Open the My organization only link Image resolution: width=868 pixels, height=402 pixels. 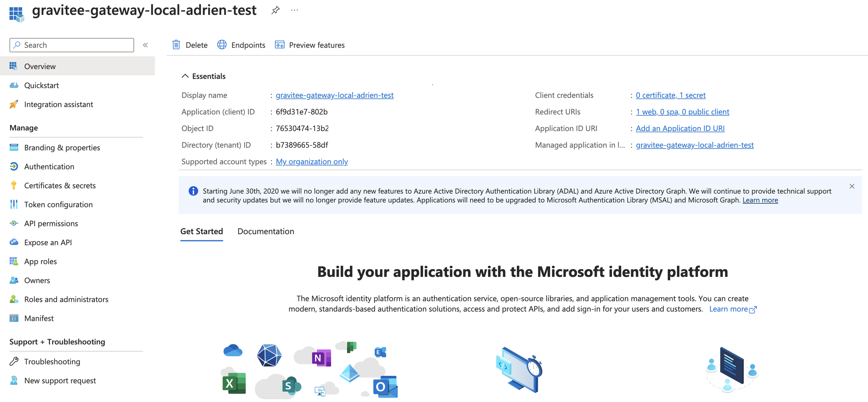(x=311, y=162)
